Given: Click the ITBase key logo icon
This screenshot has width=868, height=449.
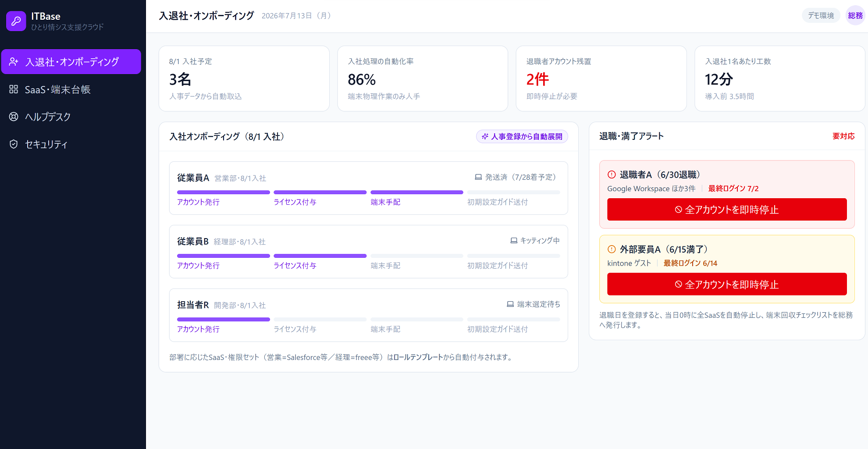Looking at the screenshot, I should [x=16, y=21].
